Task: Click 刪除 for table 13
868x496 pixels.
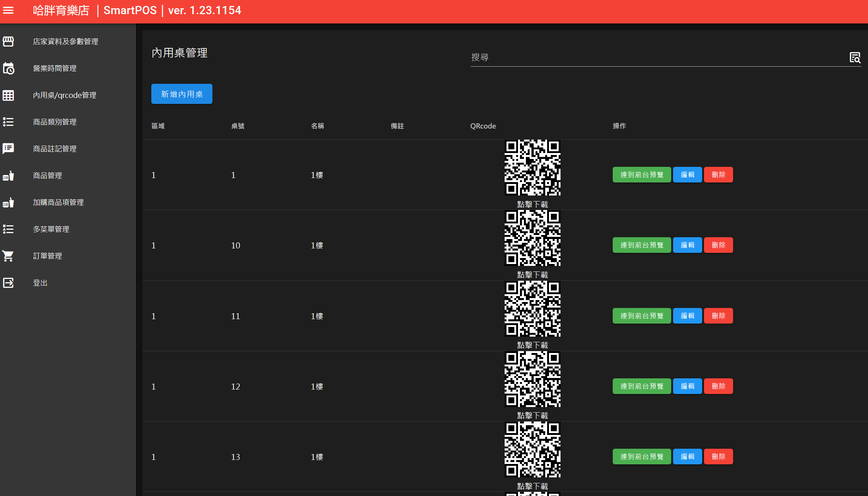Action: point(719,457)
